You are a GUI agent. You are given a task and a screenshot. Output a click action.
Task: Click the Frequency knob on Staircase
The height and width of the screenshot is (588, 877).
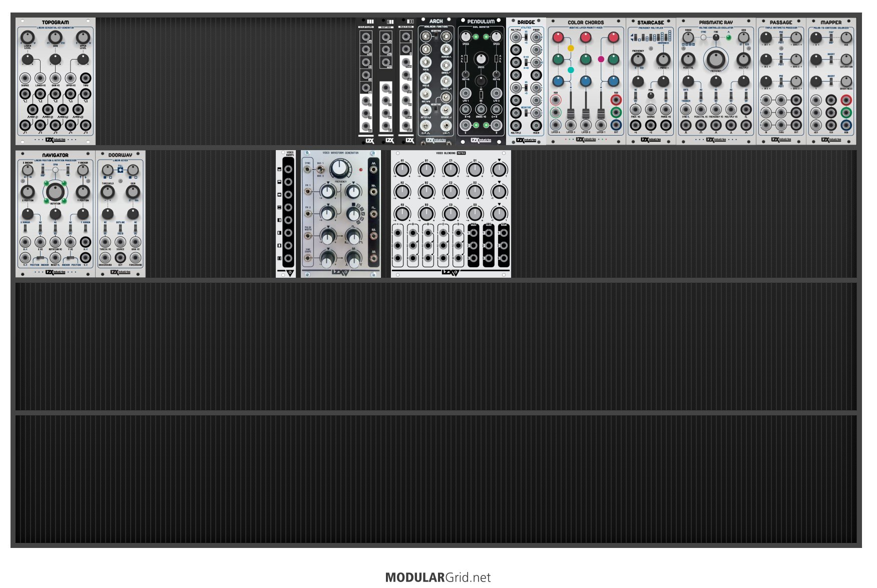(x=638, y=59)
